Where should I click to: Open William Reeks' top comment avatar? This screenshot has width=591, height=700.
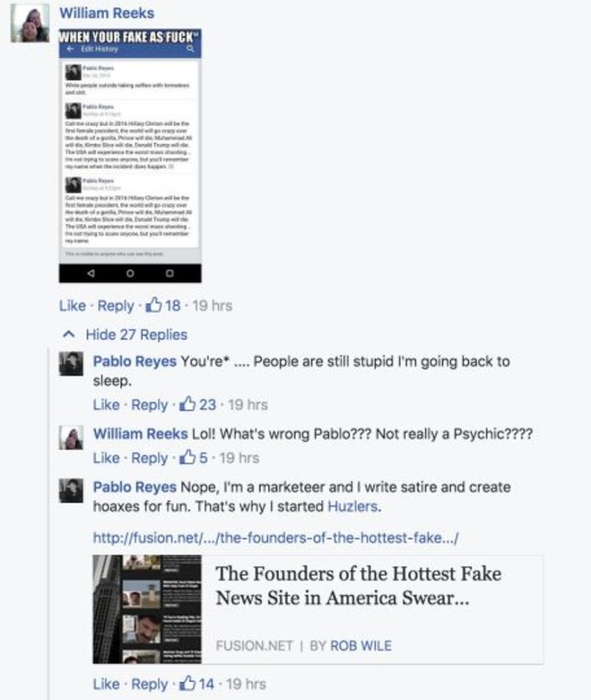tap(30, 23)
